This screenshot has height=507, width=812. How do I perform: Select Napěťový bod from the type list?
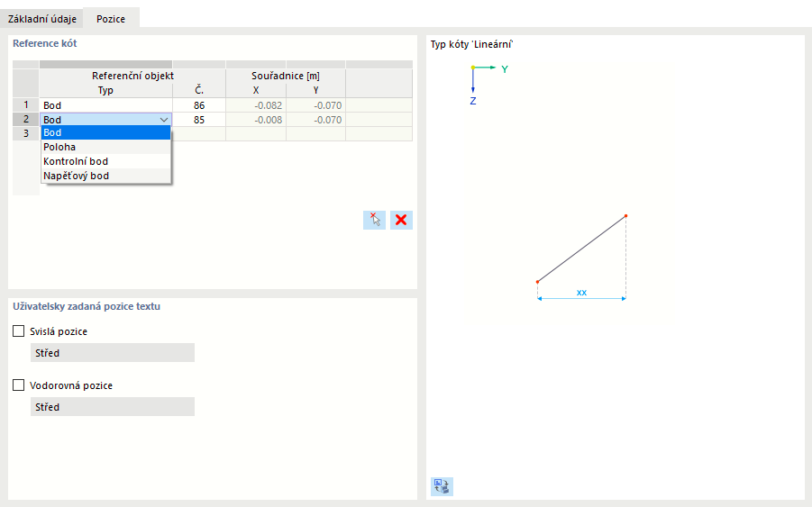click(105, 176)
